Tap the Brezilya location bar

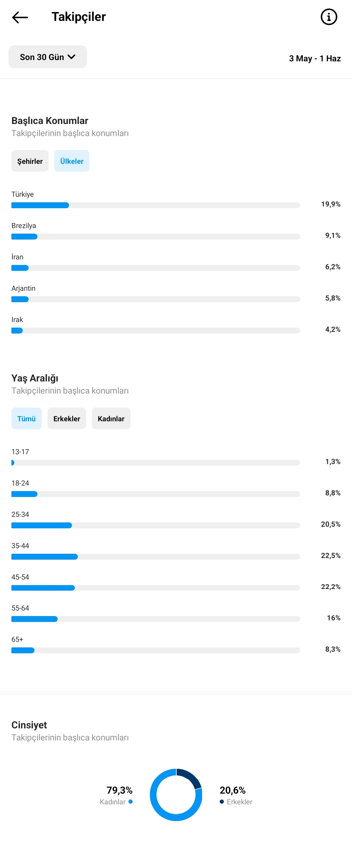tap(155, 237)
